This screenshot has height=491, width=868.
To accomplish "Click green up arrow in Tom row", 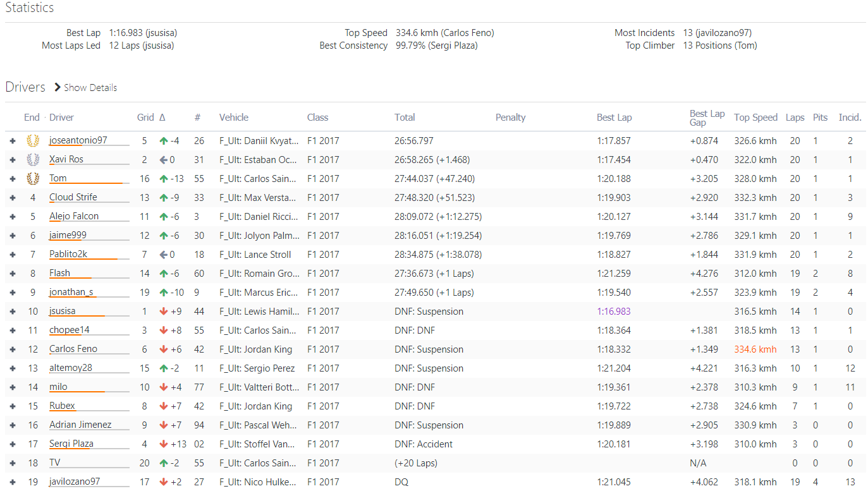I will point(163,179).
